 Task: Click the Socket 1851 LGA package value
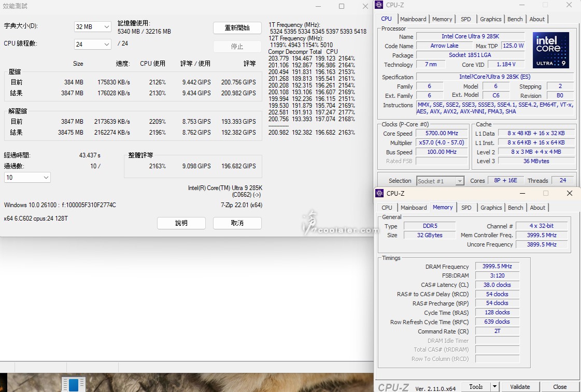tap(470, 55)
